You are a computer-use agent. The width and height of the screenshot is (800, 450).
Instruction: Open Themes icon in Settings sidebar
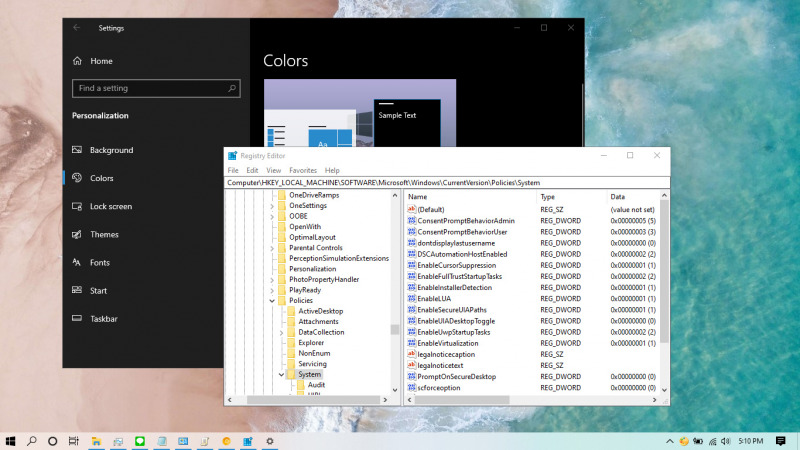[x=77, y=234]
